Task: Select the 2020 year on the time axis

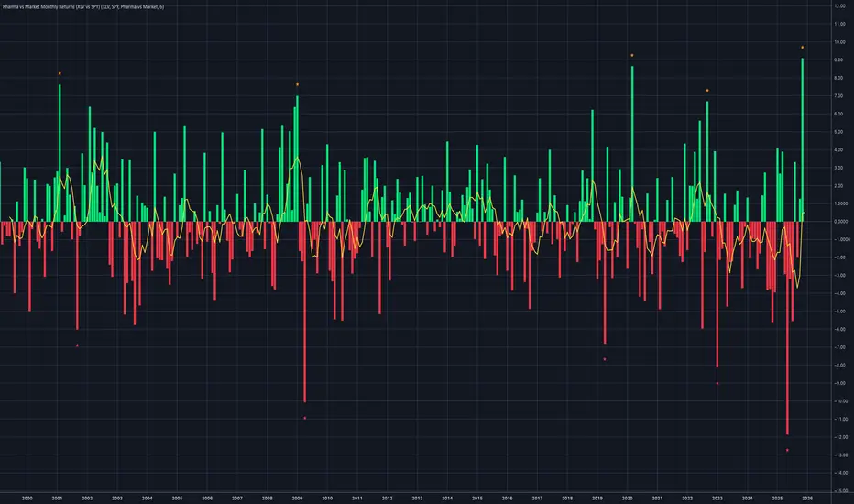Action: (x=628, y=498)
